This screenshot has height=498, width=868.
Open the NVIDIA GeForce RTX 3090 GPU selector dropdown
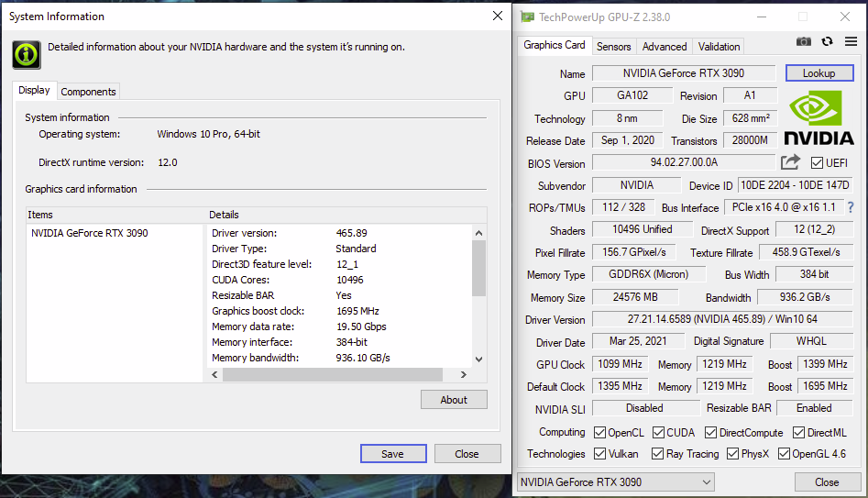pyautogui.click(x=616, y=481)
